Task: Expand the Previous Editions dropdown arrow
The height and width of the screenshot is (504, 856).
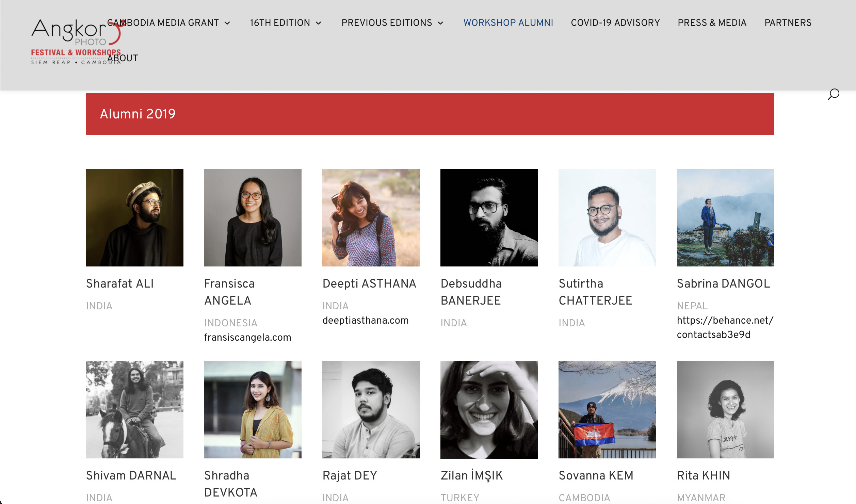Action: [x=440, y=23]
